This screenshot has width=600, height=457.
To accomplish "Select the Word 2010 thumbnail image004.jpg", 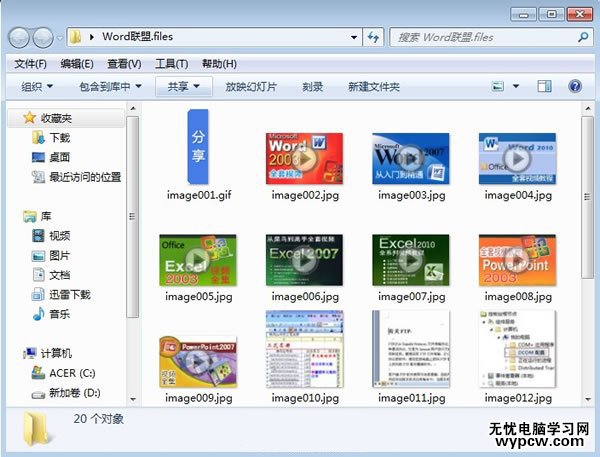I will point(517,158).
